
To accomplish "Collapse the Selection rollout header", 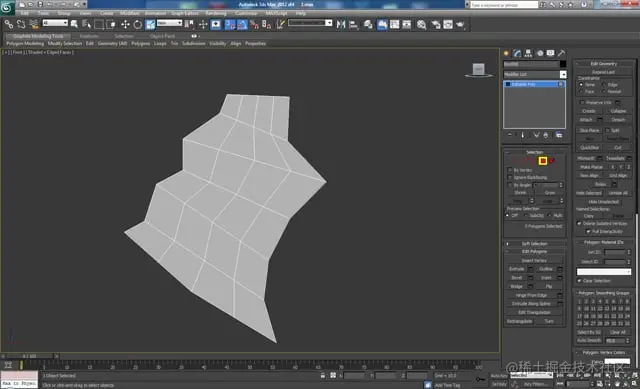I will 535,152.
